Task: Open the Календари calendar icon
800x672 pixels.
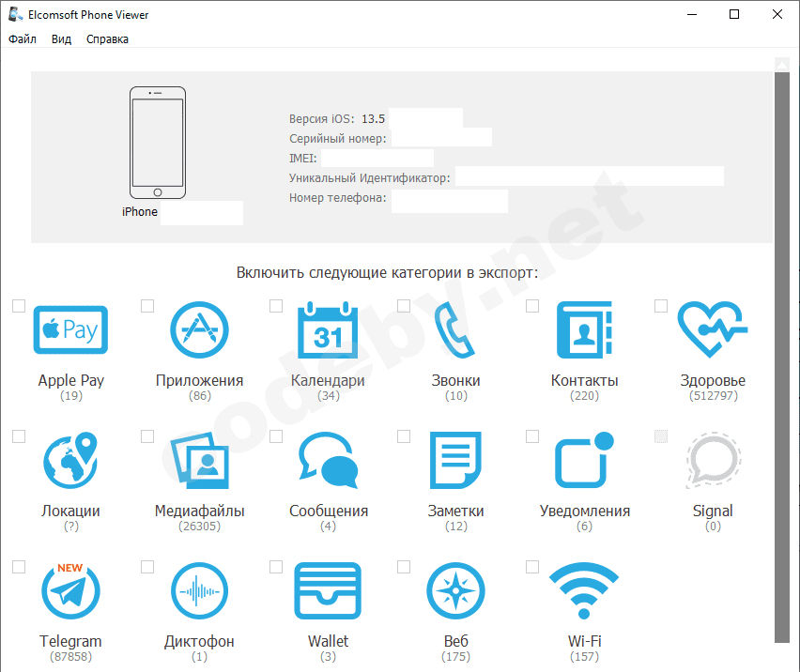Action: [328, 329]
